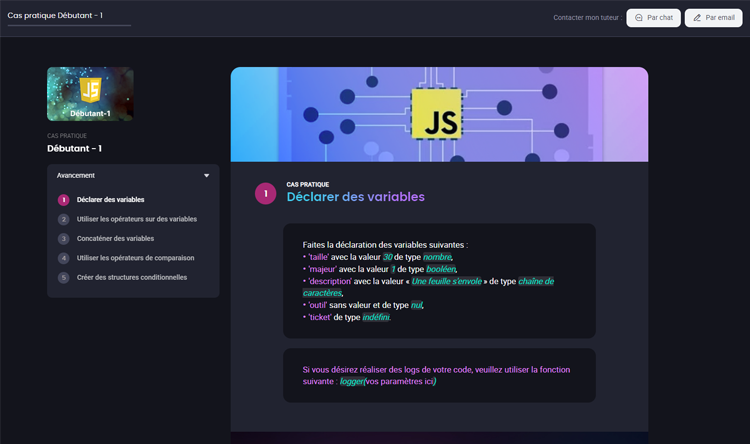Select step Concaténer des variables

click(115, 238)
